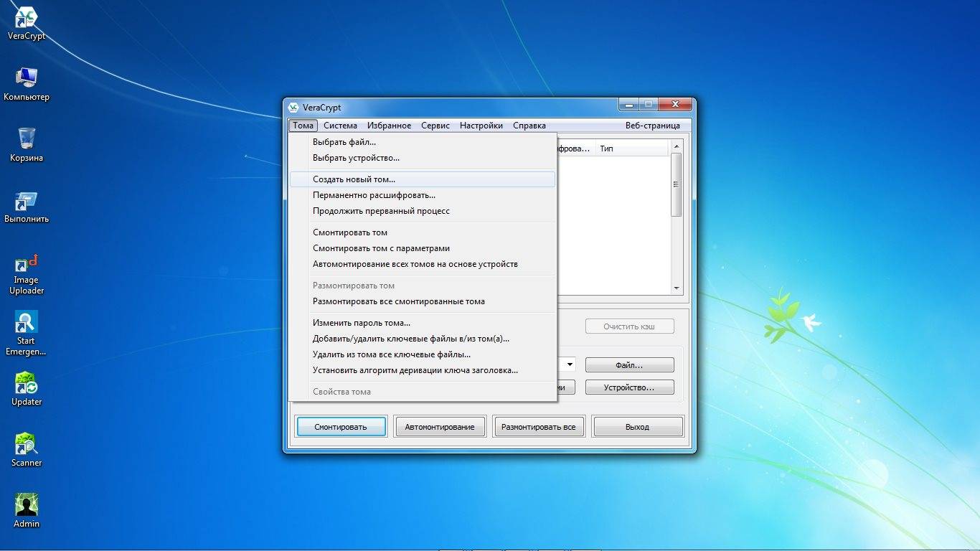Open the Корзина recycle bin icon
980x551 pixels.
tap(27, 145)
